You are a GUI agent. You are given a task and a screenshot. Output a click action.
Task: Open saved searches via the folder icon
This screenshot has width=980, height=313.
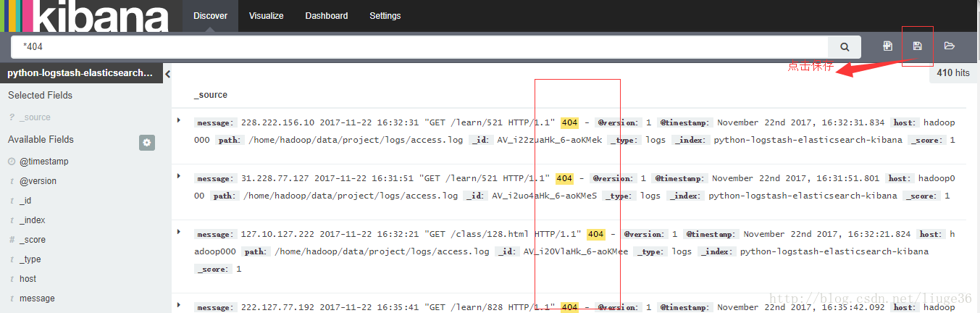pos(949,46)
